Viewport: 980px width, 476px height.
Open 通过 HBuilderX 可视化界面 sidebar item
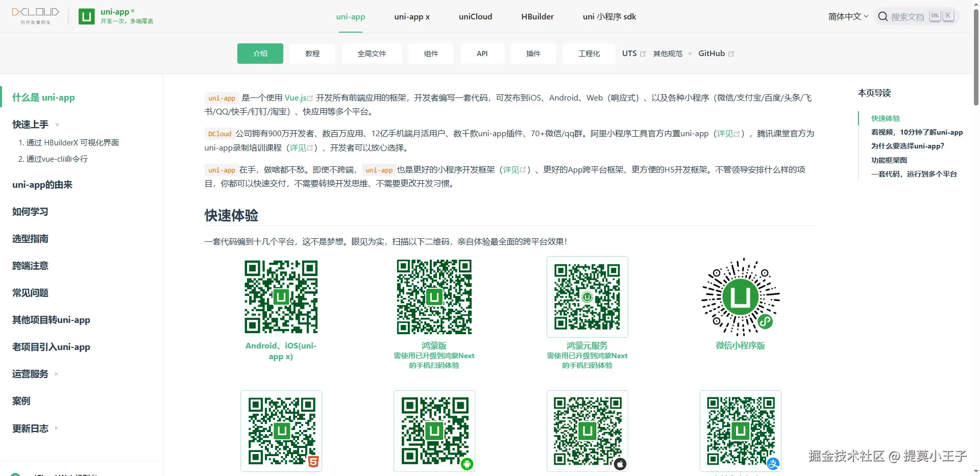[68, 143]
